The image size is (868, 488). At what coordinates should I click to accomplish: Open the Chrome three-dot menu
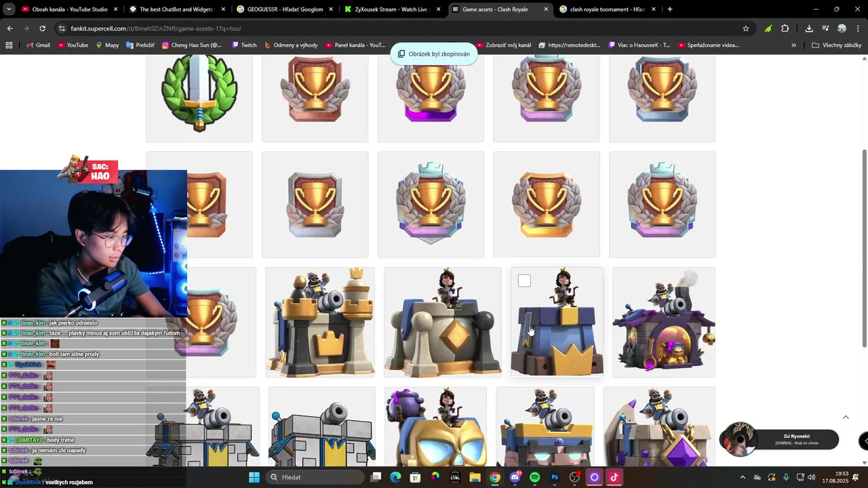click(x=859, y=28)
